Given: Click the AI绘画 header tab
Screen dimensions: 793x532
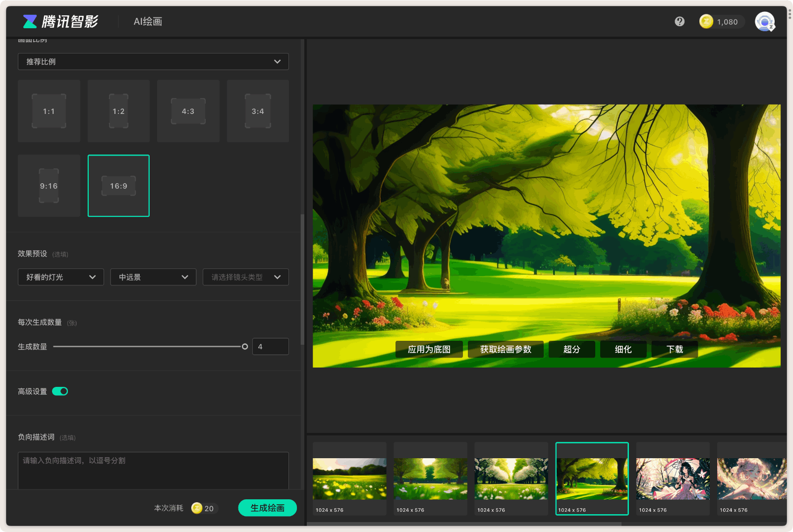Looking at the screenshot, I should pos(148,21).
